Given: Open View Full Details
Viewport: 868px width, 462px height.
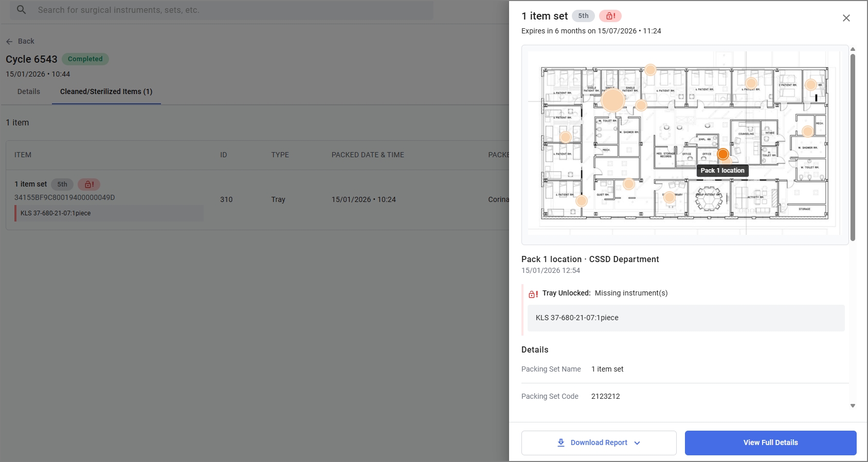Looking at the screenshot, I should [770, 442].
